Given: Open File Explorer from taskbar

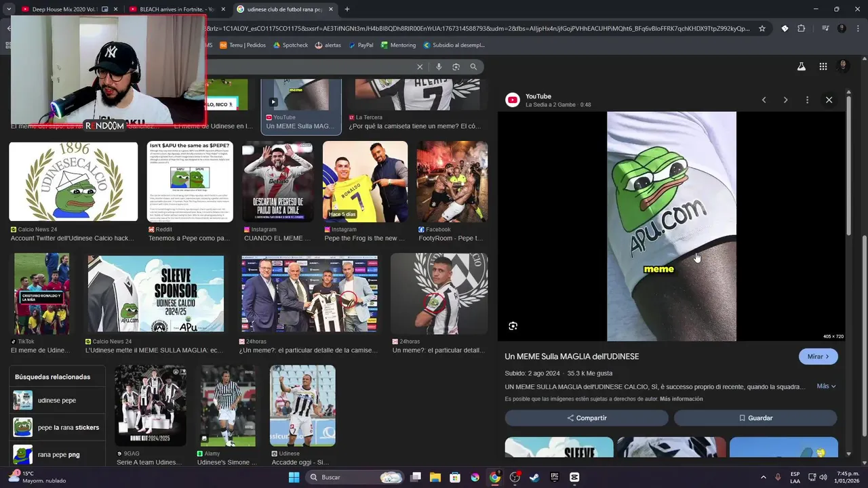Looking at the screenshot, I should click(435, 477).
